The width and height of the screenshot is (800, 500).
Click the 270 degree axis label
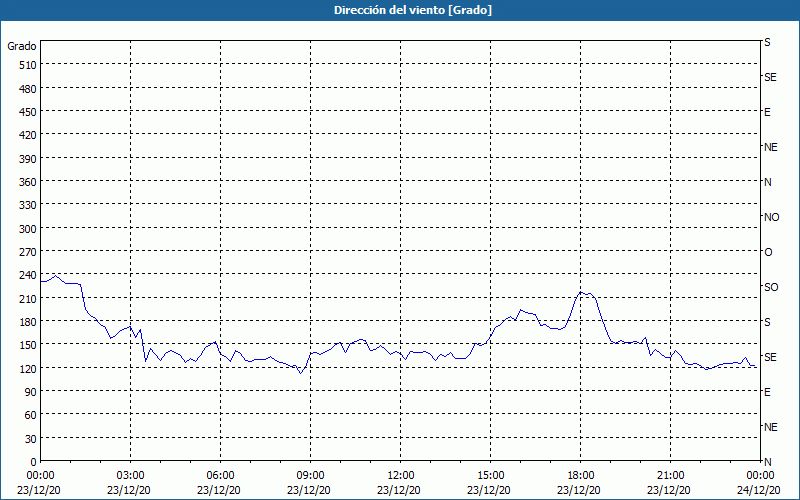[28, 252]
